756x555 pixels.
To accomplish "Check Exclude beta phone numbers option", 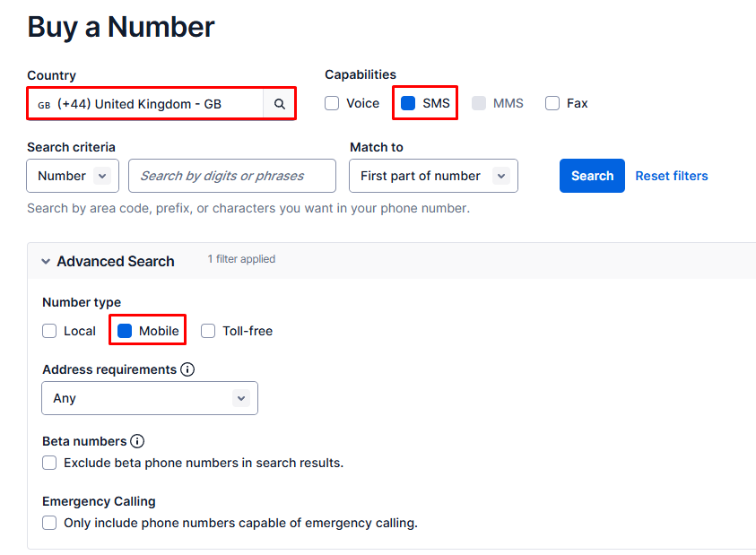I will (49, 463).
